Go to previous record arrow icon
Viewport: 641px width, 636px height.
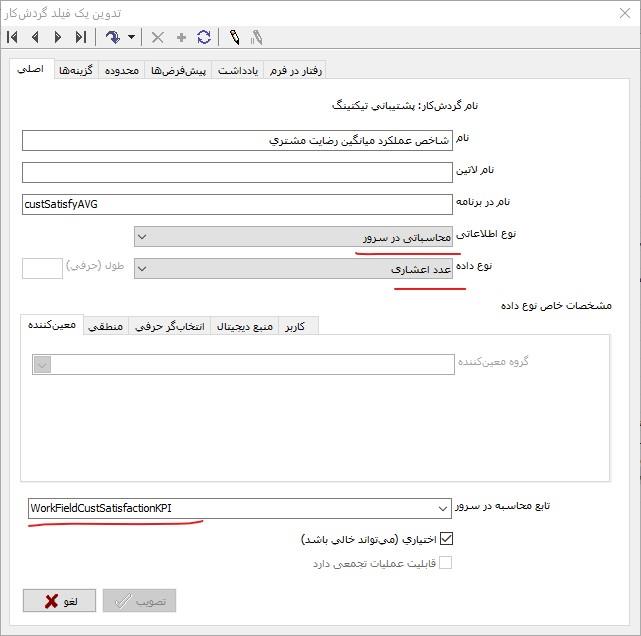35,38
